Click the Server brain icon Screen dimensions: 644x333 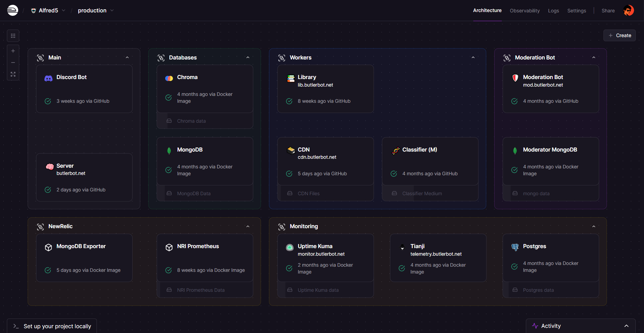click(x=49, y=167)
